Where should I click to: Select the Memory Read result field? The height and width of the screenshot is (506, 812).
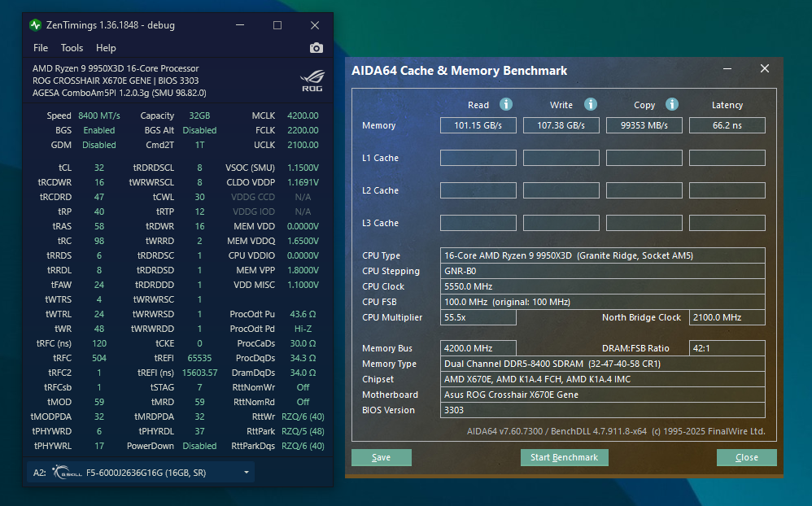click(478, 125)
